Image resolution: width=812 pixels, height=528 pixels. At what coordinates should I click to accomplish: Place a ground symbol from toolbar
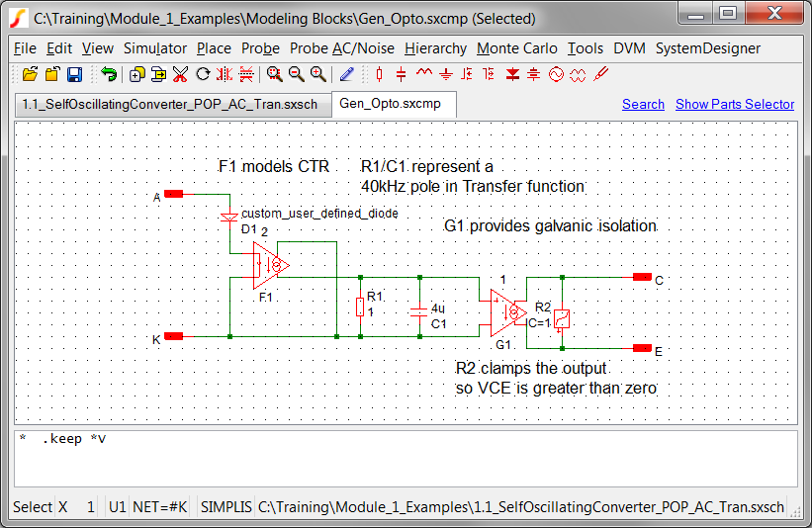coord(446,74)
